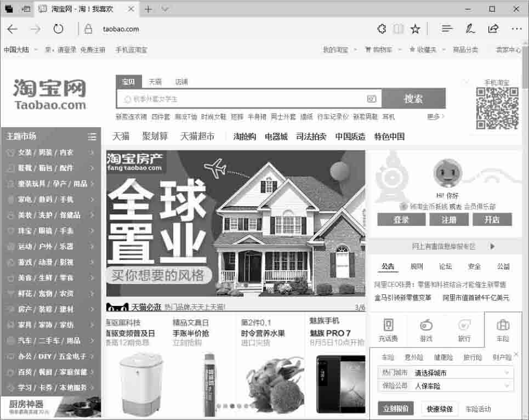This screenshot has width=529, height=420.
Task: Select the 天猫 search tab
Action: pyautogui.click(x=155, y=82)
